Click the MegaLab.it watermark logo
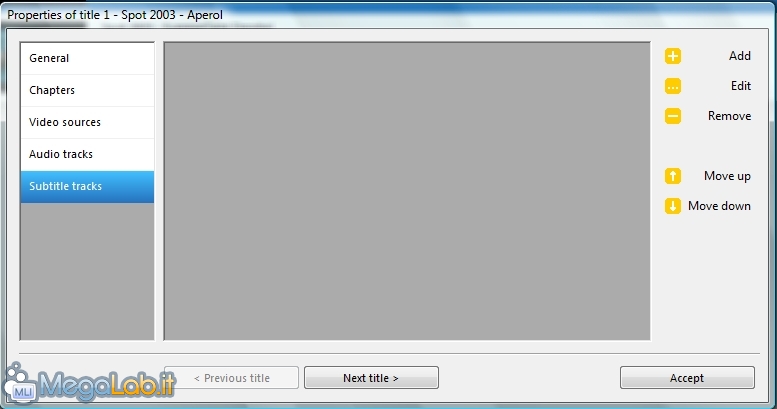The image size is (777, 409). [x=89, y=383]
